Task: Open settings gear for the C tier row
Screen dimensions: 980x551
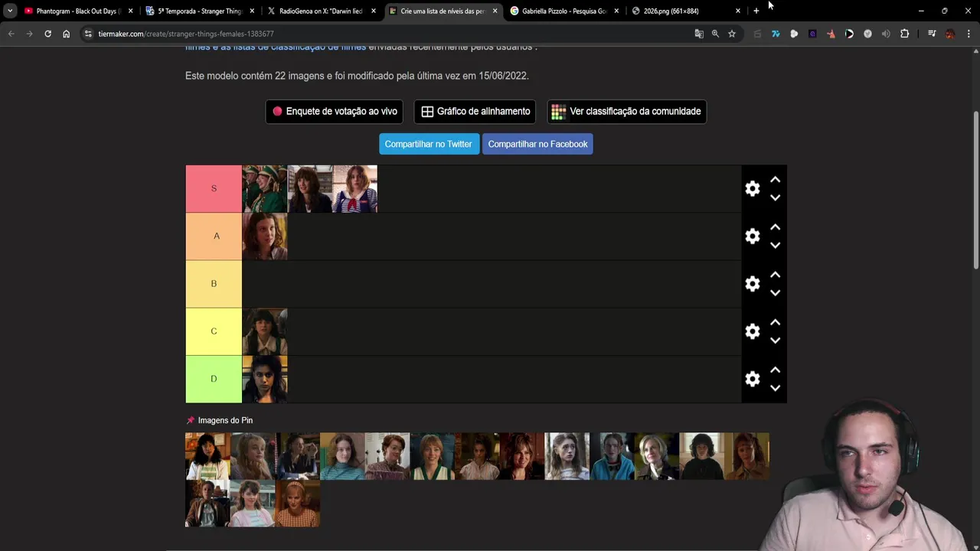Action: [x=753, y=331]
